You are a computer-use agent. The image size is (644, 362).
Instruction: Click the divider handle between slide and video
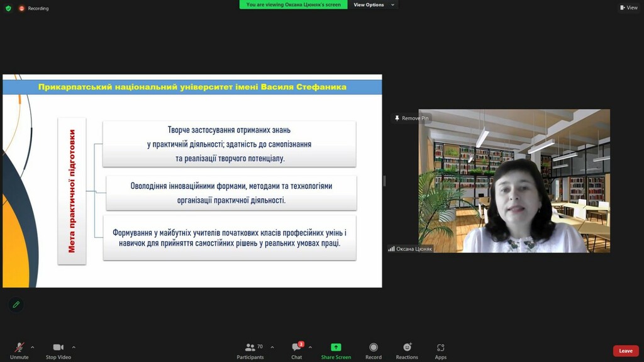click(384, 181)
